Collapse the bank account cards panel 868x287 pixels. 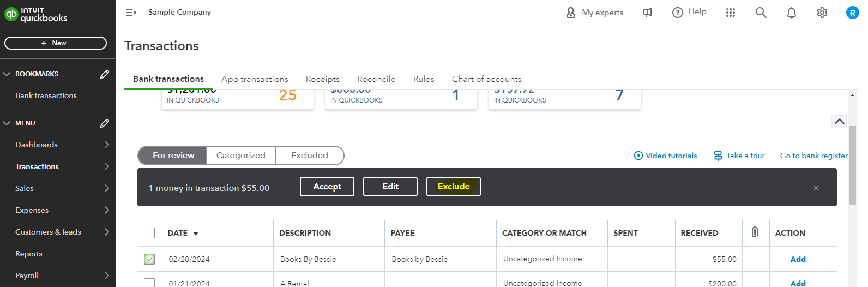839,122
